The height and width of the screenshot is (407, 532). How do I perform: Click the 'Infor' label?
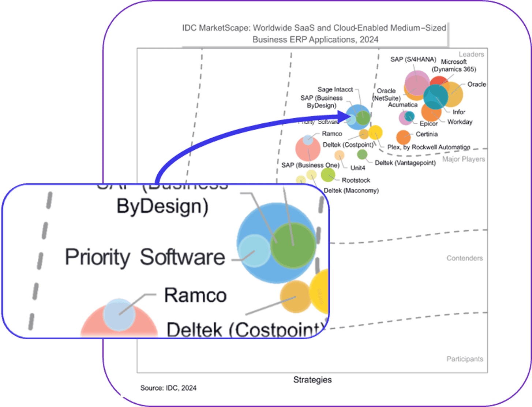(459, 112)
